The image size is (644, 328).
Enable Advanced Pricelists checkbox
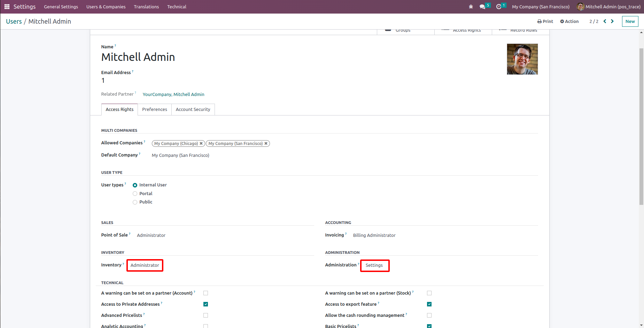pyautogui.click(x=206, y=315)
